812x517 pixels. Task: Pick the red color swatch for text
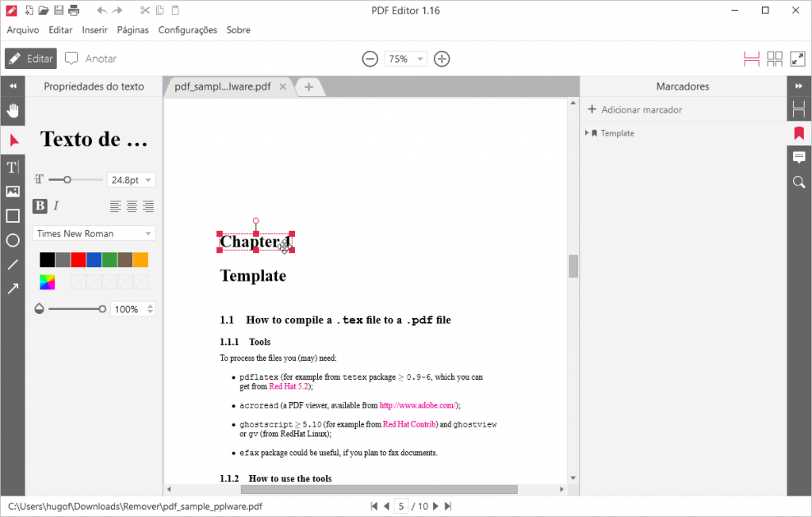coord(77,259)
